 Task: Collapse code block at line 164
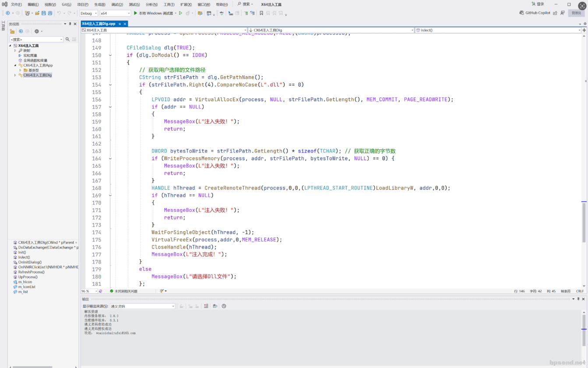(110, 158)
